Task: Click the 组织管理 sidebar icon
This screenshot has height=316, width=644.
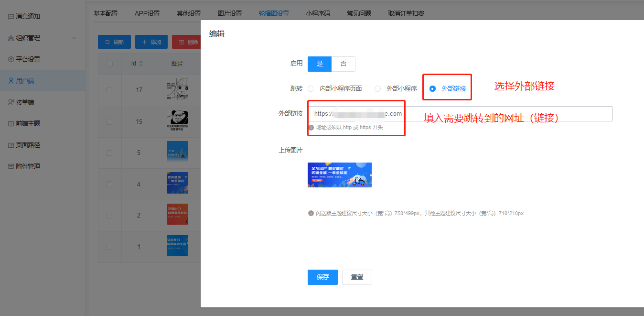Action: point(11,38)
